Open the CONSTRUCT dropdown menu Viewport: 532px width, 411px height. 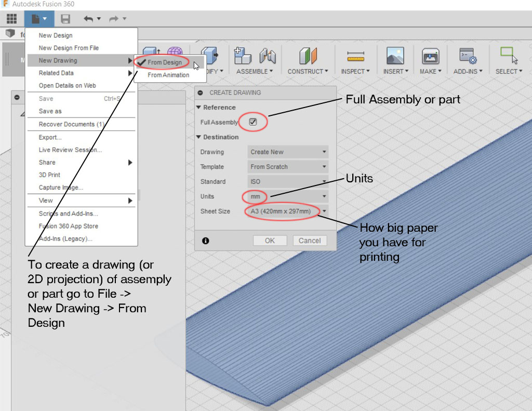(308, 71)
